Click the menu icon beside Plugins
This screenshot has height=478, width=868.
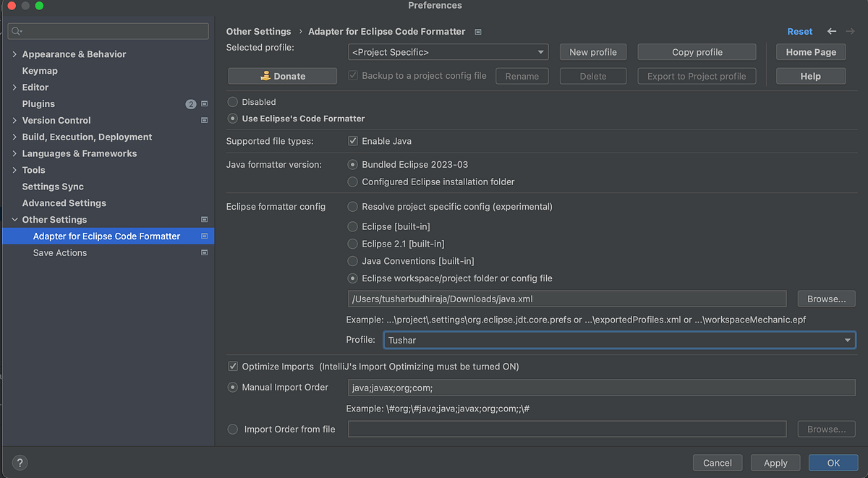tap(203, 103)
